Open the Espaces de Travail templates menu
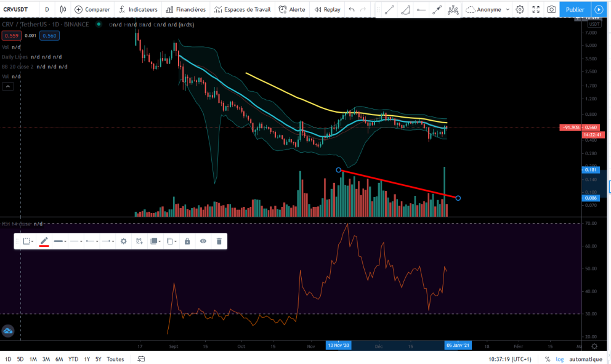Screen dimensions: 611x364 [242, 9]
